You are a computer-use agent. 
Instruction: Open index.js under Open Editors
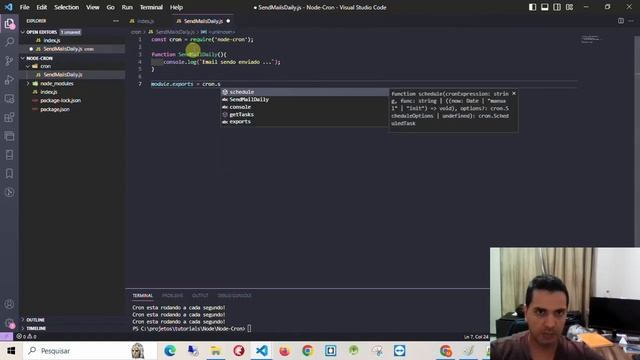coord(52,40)
